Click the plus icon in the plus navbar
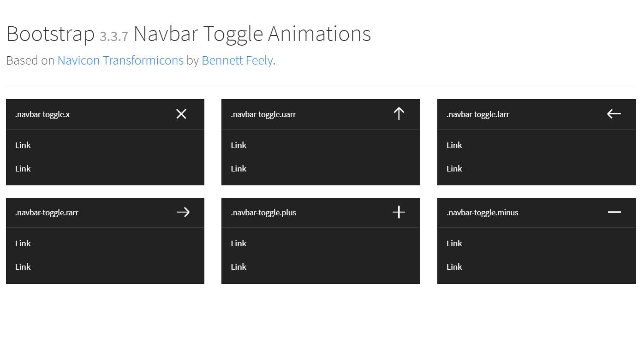This screenshot has width=644, height=355. coord(398,212)
